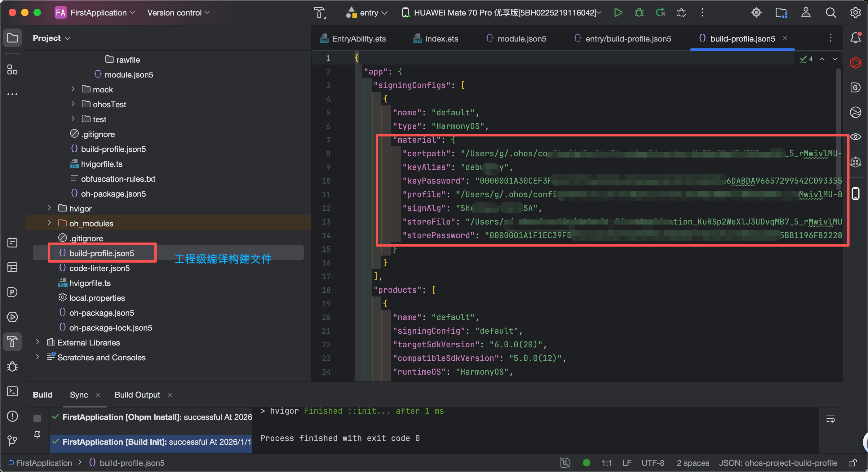Viewport: 868px width, 472px height.
Task: Click the Search Everywhere magnifier icon
Action: click(830, 13)
